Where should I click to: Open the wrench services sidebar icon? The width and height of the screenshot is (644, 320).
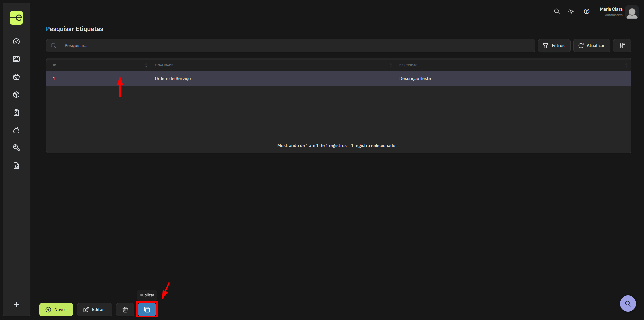tap(16, 148)
